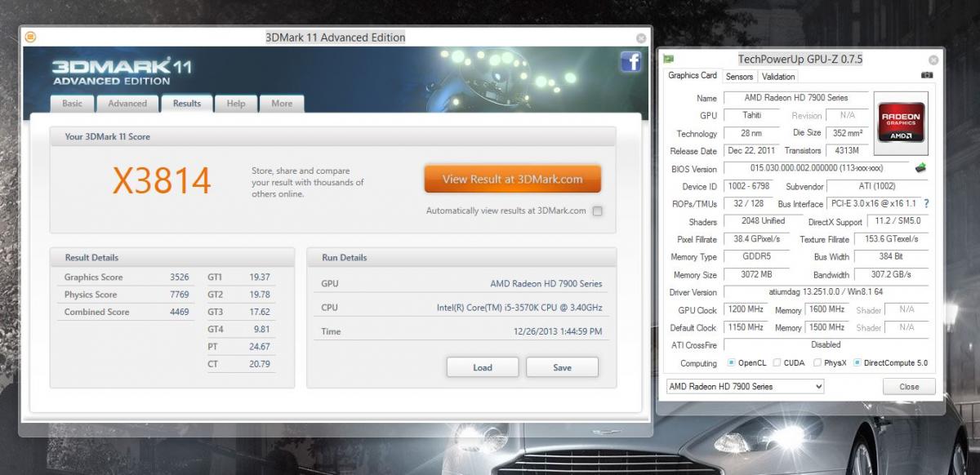Click the orange 3DMark window menu icon
This screenshot has height=475, width=980.
pyautogui.click(x=30, y=37)
